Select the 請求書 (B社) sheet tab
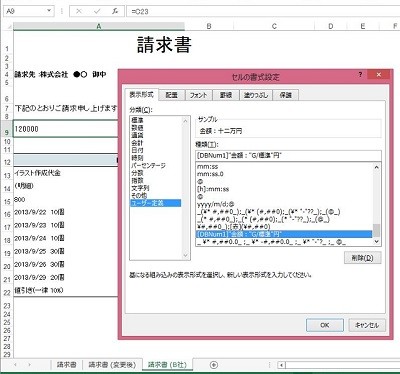Viewport: 400px width, 374px height. coord(167,365)
